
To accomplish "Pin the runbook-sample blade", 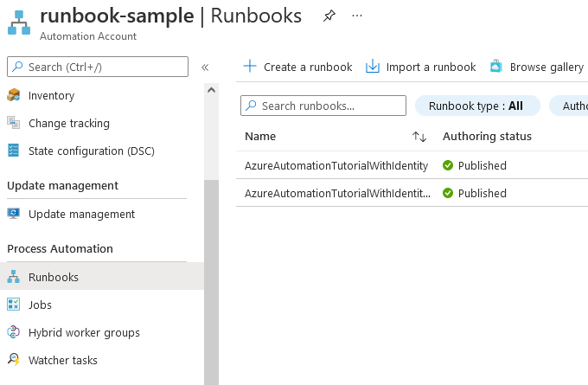I will coord(329,16).
